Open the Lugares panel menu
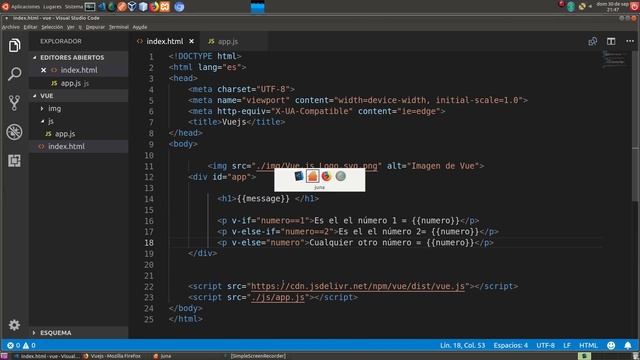Image resolution: width=640 pixels, height=360 pixels. tap(52, 7)
